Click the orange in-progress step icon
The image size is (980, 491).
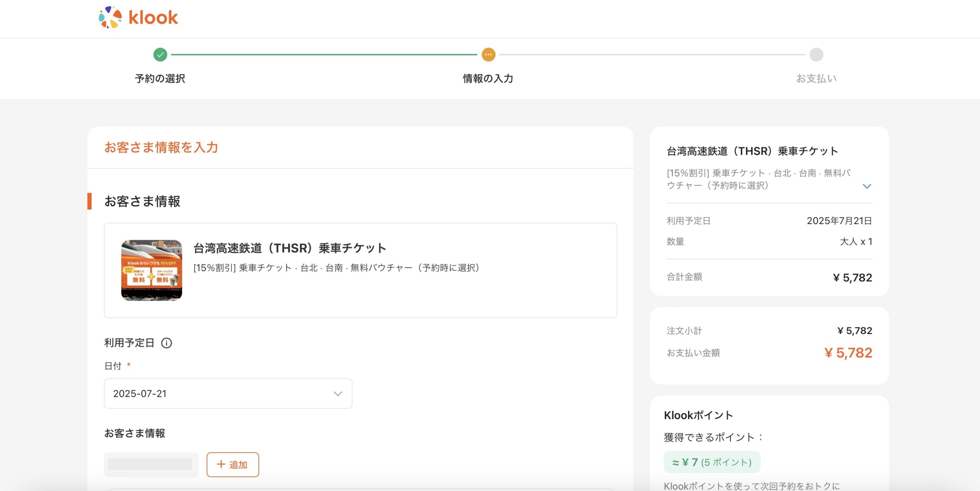click(488, 55)
